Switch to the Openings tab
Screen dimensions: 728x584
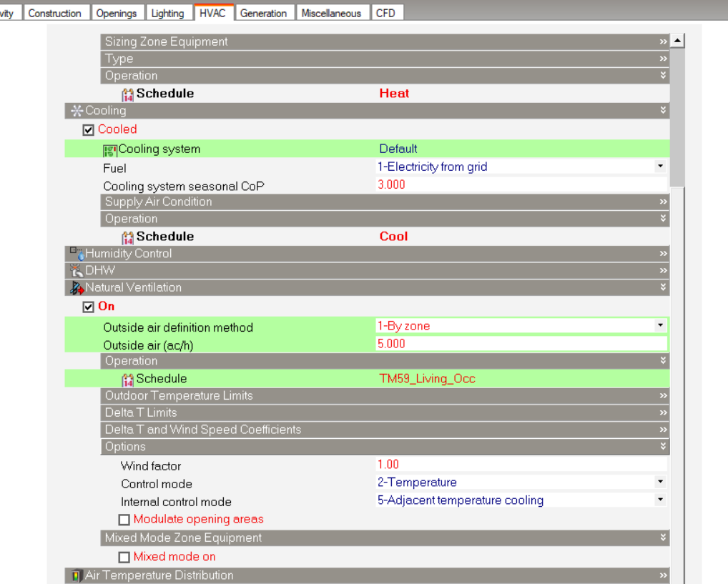[x=117, y=13]
